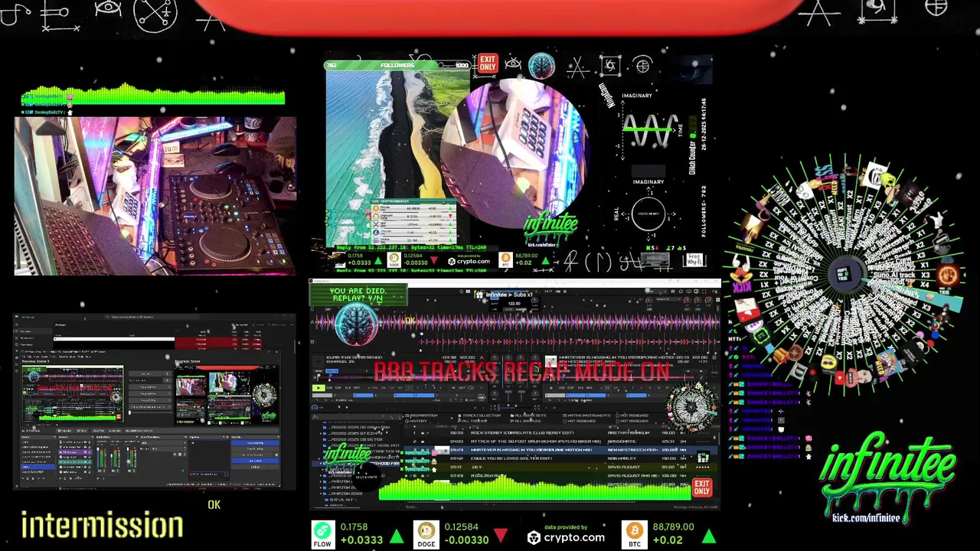Click the red down arrow beside DOGE price
The image size is (980, 551).
(500, 536)
